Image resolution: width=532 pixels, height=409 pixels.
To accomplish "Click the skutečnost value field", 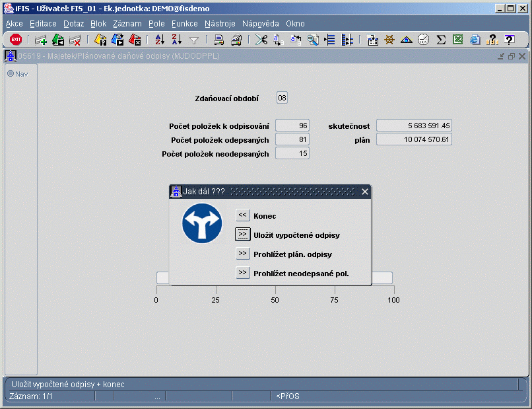I will (x=414, y=126).
